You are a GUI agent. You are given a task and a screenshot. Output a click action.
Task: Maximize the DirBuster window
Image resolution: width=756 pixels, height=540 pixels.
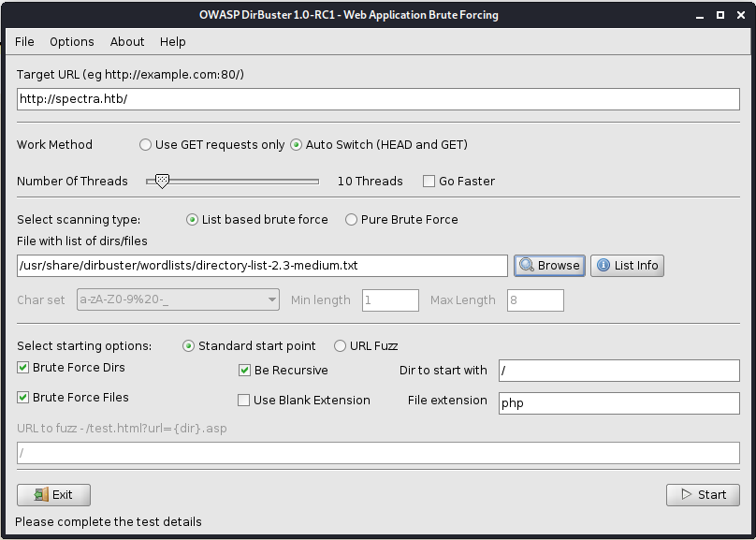720,15
